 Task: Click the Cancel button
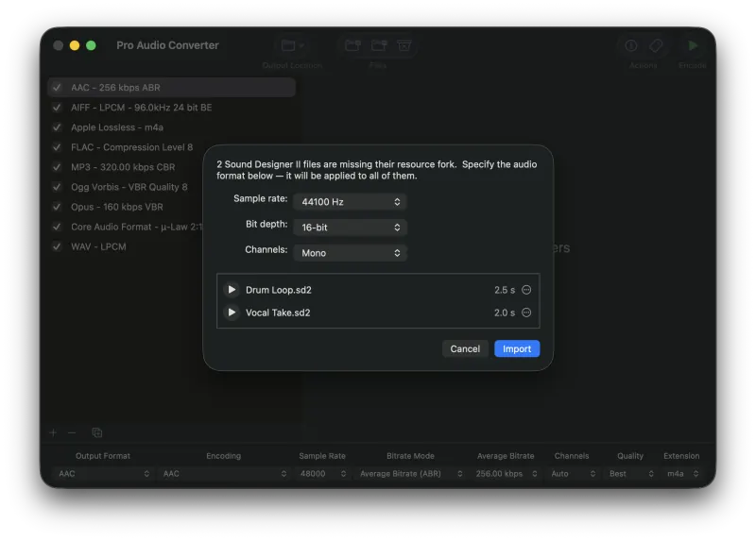[465, 348]
